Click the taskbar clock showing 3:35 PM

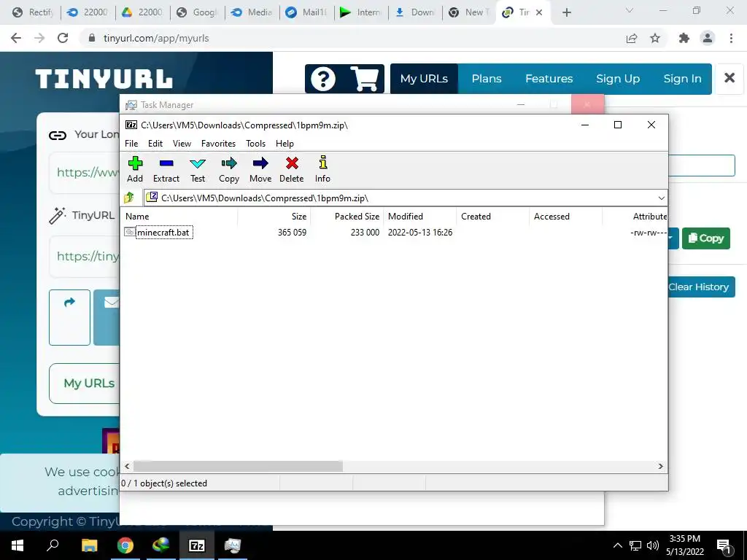[x=684, y=545]
